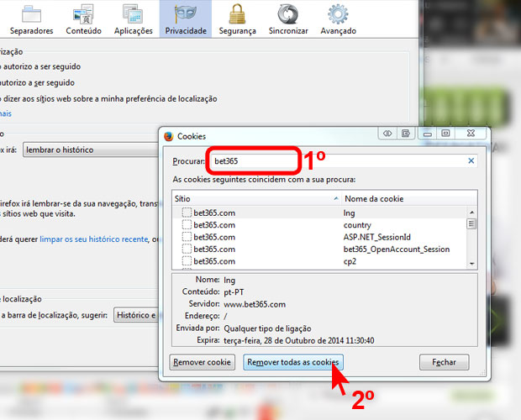Screen dimensions: 521x420
Task: Maximize the Cookies dialog window
Action: [445, 134]
